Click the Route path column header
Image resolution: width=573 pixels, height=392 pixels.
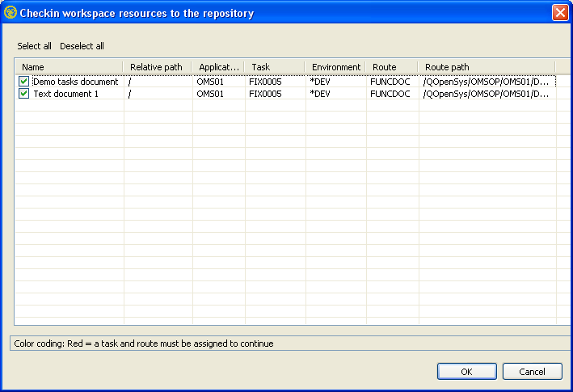pyautogui.click(x=485, y=67)
